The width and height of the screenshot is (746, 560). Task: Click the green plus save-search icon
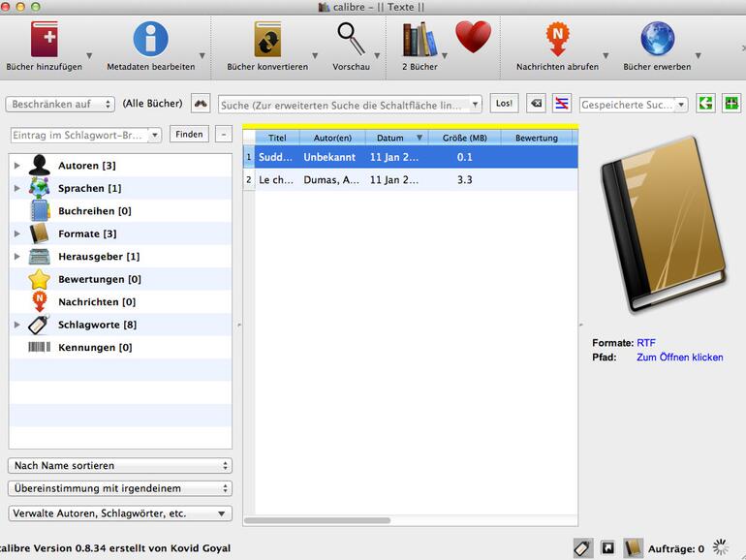(731, 104)
